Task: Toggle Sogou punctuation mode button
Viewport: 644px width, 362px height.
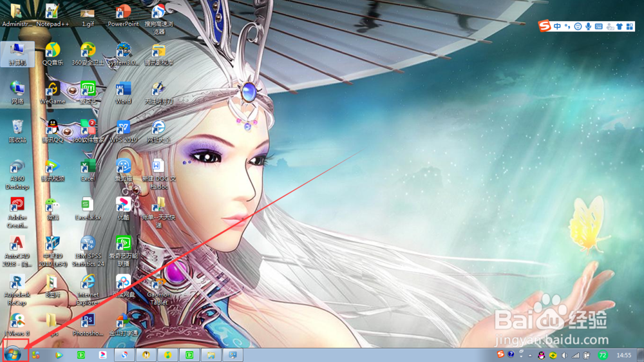Action: pos(567,26)
